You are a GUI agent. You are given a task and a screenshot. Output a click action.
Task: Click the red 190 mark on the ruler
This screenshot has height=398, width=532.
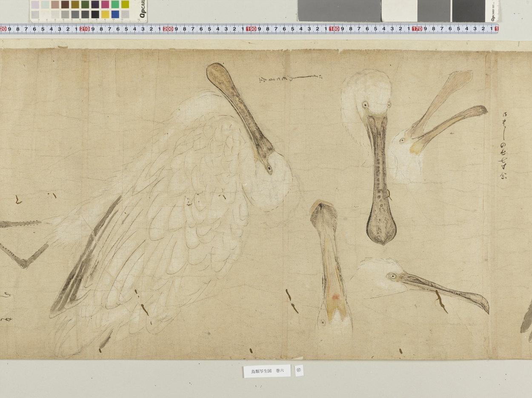click(x=251, y=29)
